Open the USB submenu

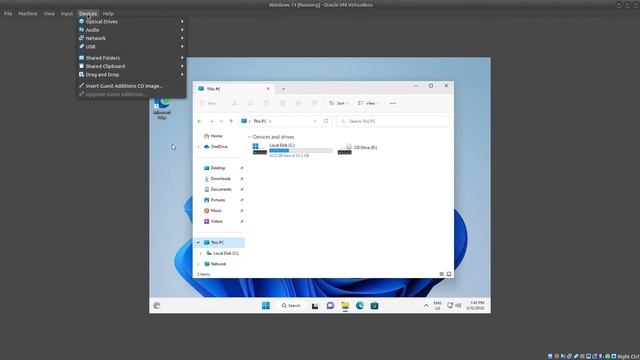coord(131,47)
